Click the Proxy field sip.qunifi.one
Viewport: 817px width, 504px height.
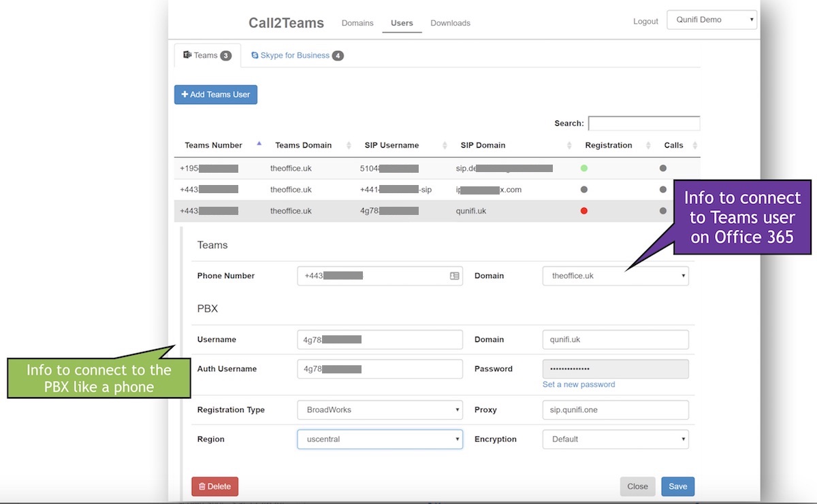point(615,410)
